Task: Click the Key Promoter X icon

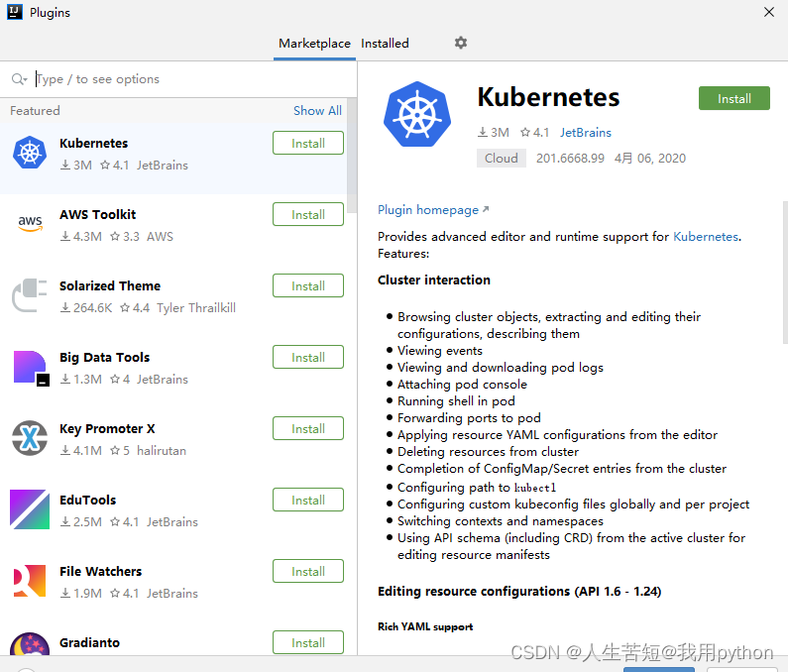Action: point(30,438)
